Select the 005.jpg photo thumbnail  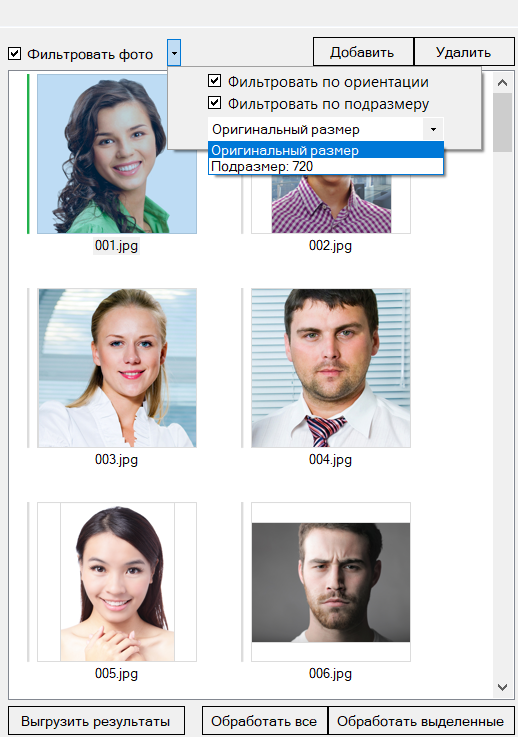117,582
